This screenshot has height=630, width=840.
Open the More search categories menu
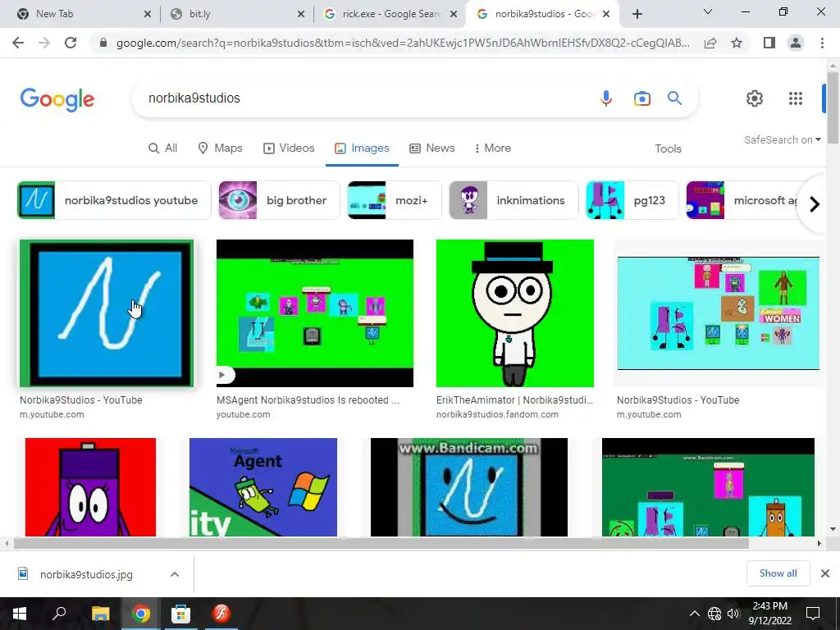492,148
